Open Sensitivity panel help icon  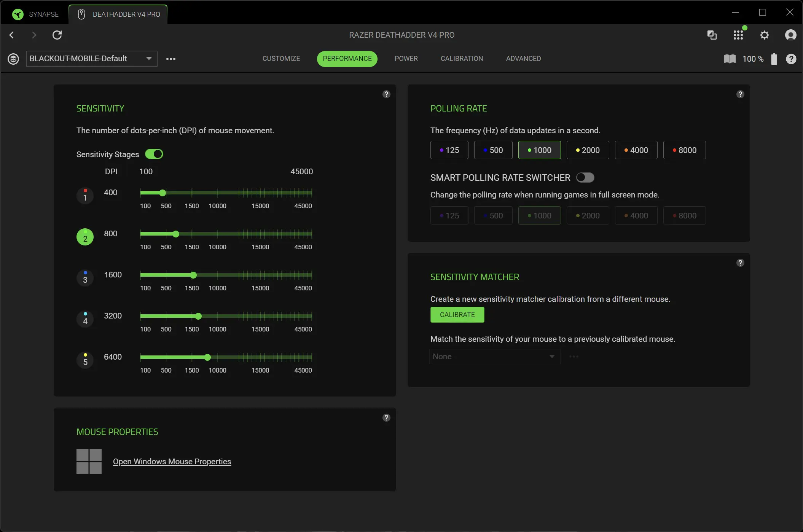pos(386,94)
